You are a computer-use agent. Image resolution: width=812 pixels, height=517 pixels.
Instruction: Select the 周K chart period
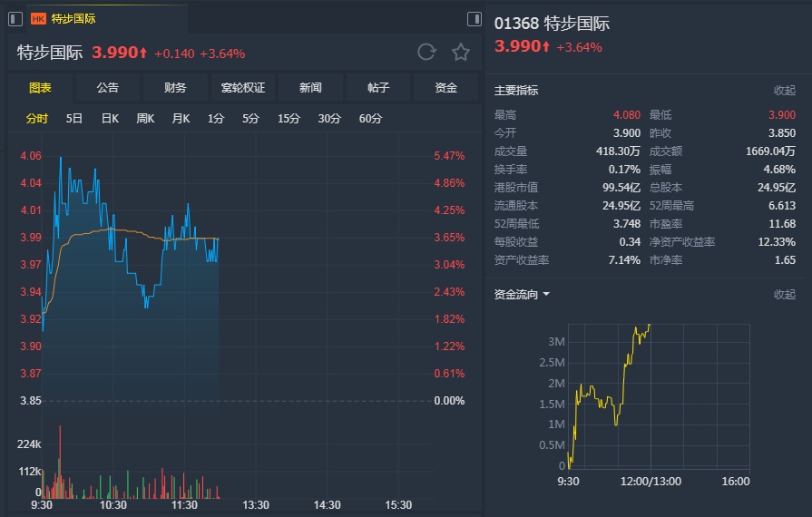pos(145,119)
